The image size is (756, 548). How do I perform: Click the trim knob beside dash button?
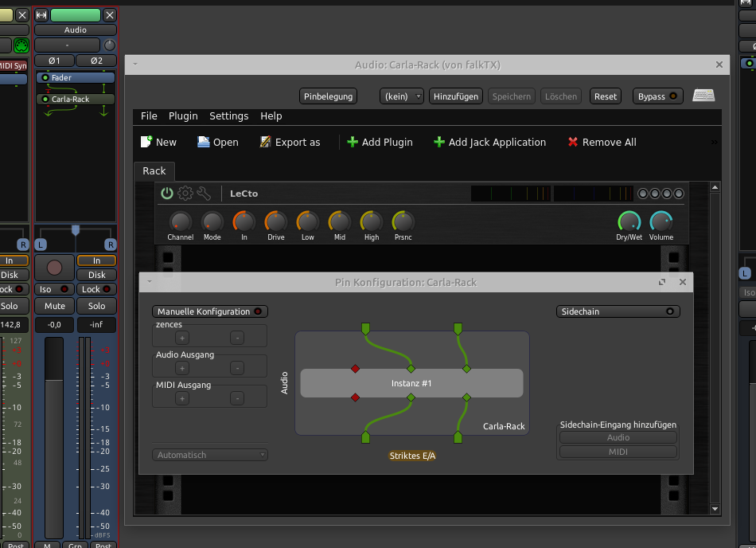[x=110, y=45]
